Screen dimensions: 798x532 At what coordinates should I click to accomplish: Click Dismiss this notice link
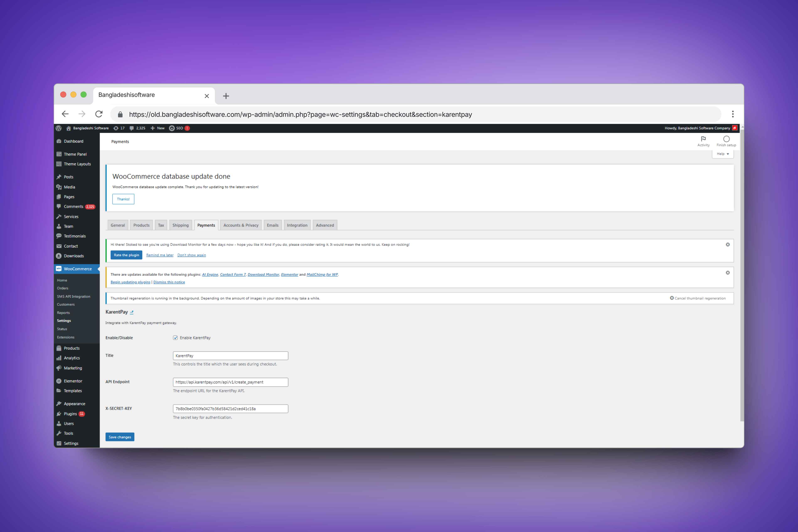(169, 282)
